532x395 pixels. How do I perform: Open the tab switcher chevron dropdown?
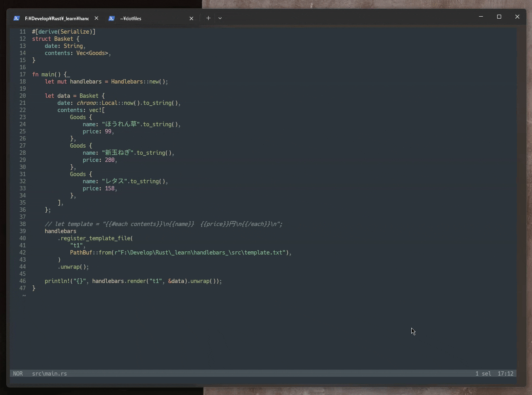point(220,18)
